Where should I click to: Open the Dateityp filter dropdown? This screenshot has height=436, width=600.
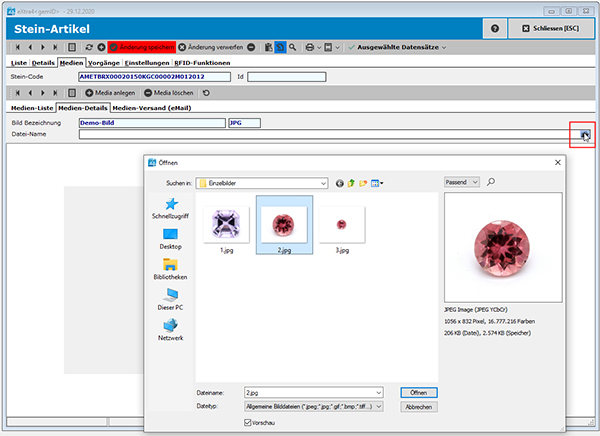[379, 407]
